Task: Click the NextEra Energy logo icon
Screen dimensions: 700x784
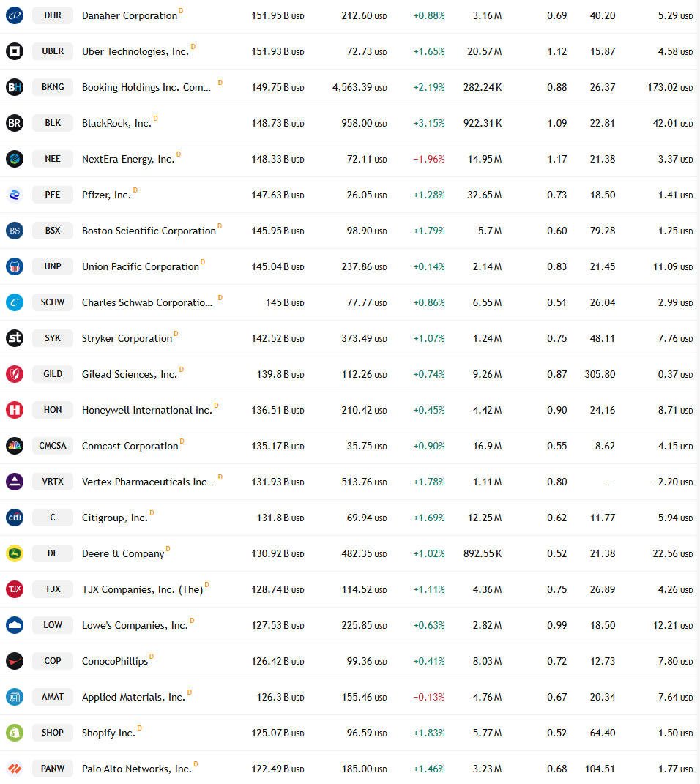Action: click(x=15, y=159)
